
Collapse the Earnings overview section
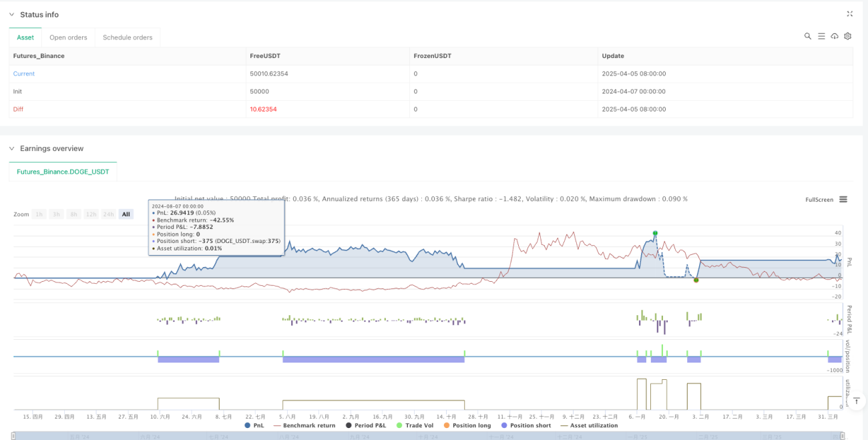pos(11,148)
